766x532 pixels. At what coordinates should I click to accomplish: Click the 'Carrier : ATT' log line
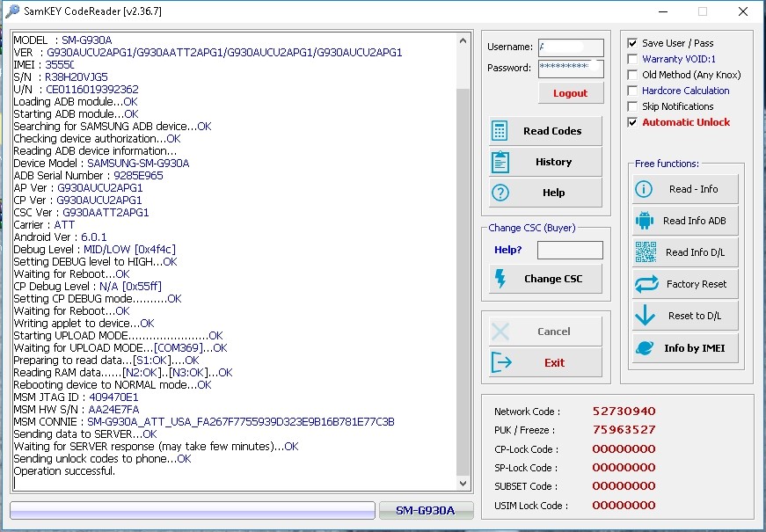[44, 225]
